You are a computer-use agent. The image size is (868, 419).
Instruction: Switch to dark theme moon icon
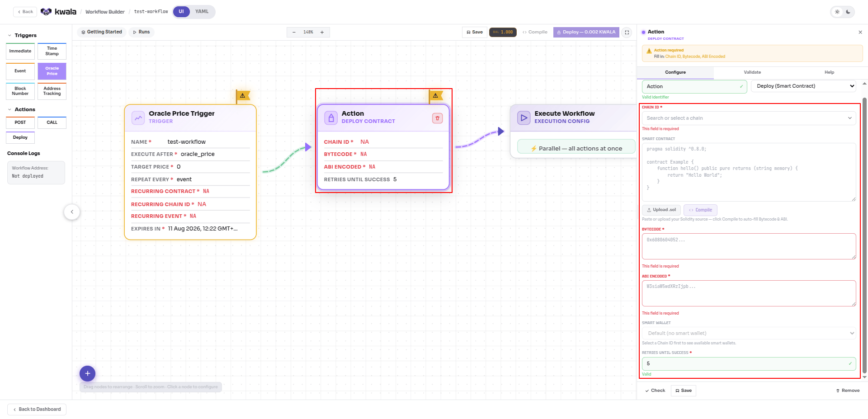coord(848,12)
